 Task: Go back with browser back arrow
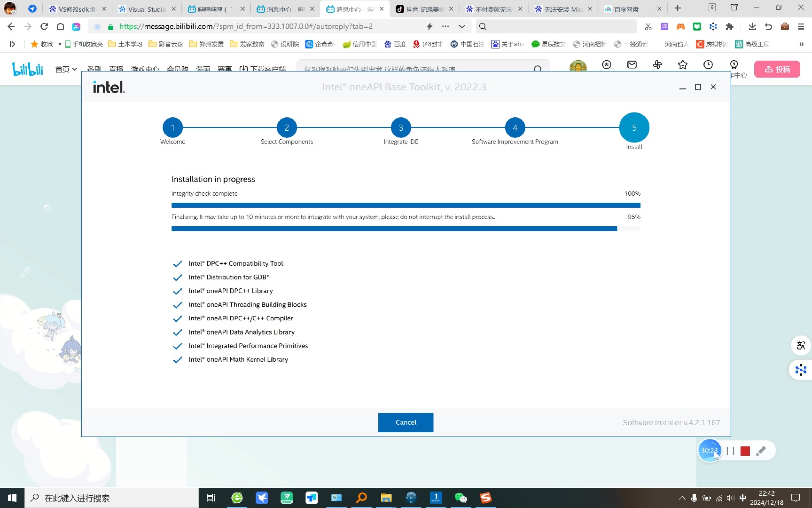[x=11, y=26]
